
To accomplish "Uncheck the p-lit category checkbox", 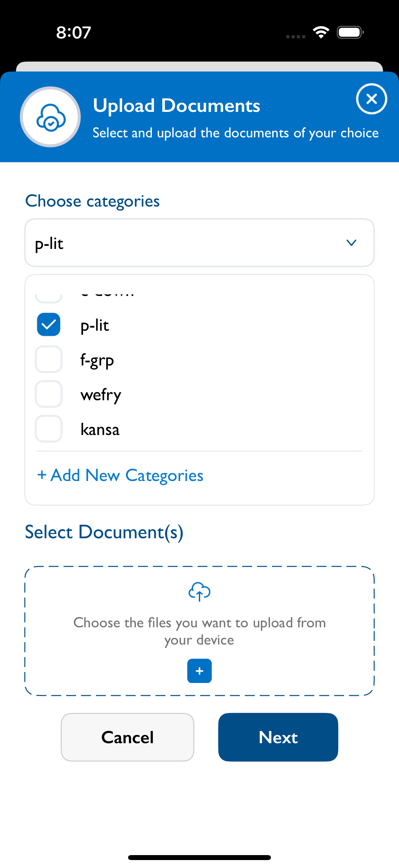I will point(49,324).
